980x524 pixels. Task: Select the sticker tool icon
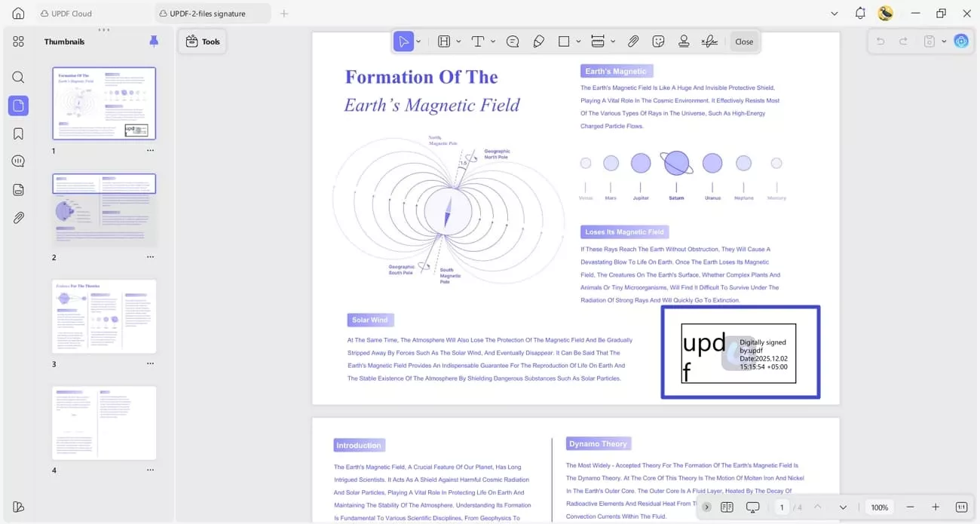(x=658, y=41)
